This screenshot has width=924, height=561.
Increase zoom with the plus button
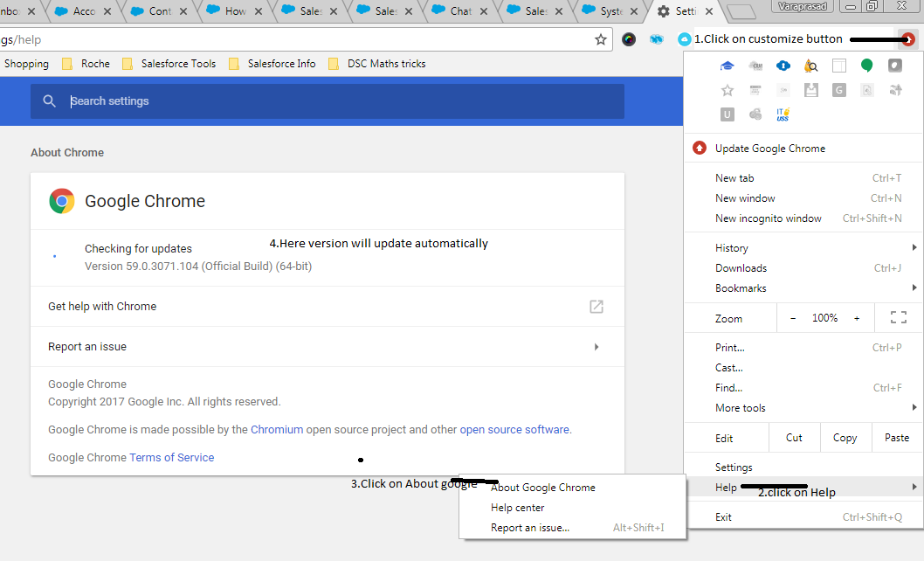857,318
